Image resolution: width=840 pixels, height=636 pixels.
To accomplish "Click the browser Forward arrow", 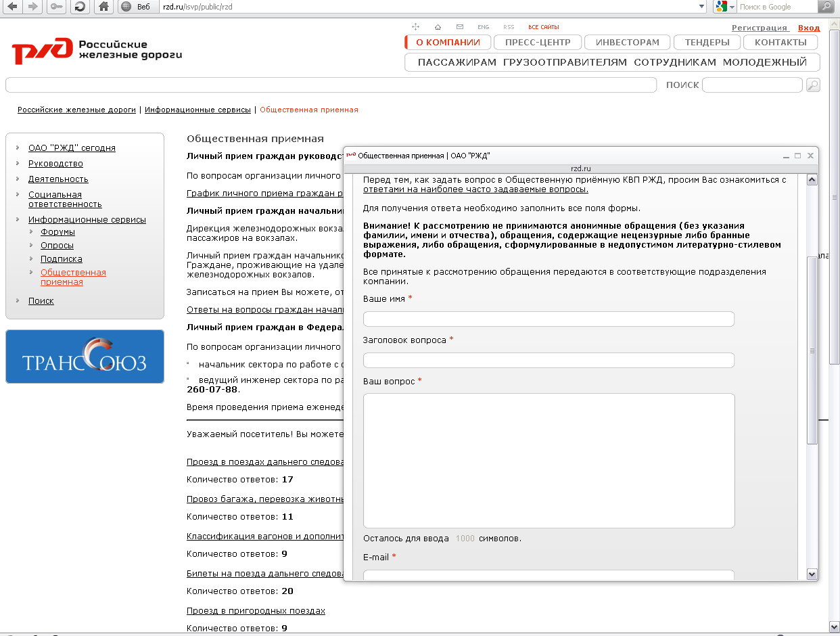I will coord(33,7).
